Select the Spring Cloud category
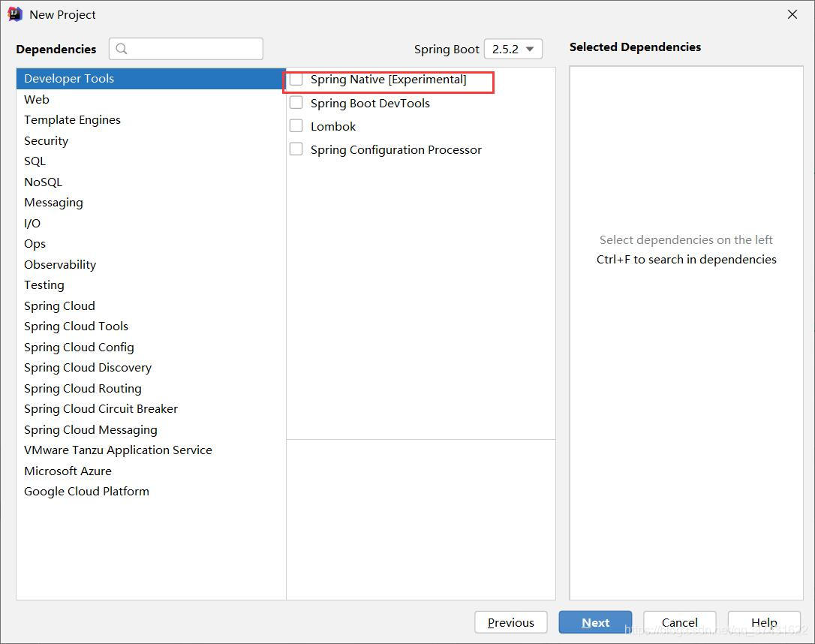The height and width of the screenshot is (644, 815). tap(151, 305)
